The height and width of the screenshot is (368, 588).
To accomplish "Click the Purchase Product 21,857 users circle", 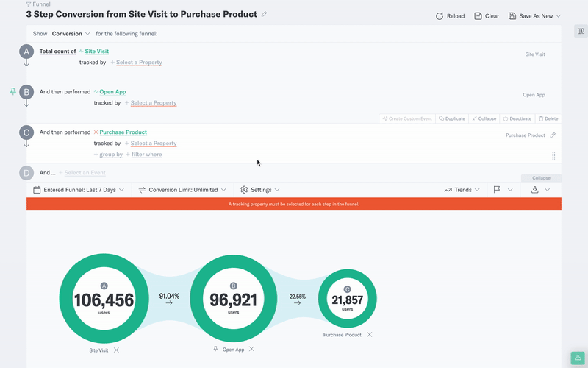I will [x=347, y=299].
